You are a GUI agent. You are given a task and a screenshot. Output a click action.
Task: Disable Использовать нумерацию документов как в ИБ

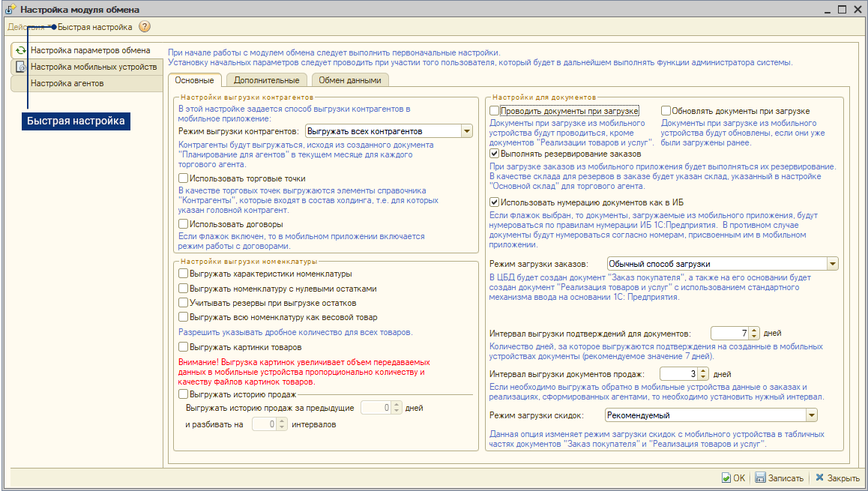coord(494,202)
